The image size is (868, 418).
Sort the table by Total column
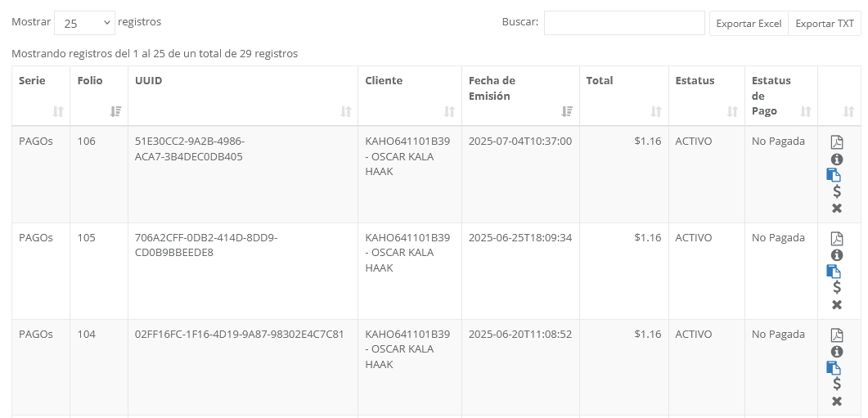(627, 96)
